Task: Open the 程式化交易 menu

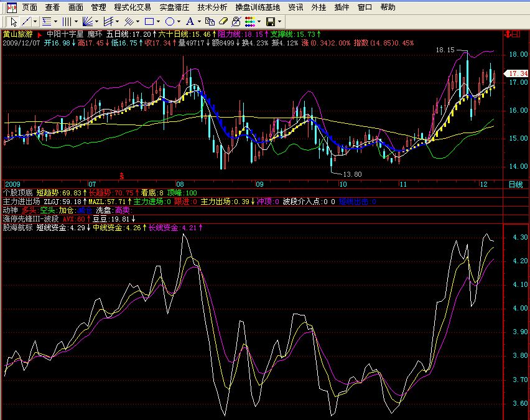Action: [132, 7]
